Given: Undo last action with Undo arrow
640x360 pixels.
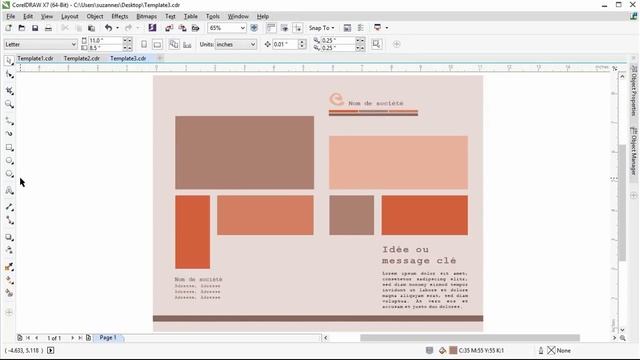Looking at the screenshot, I should (108, 28).
